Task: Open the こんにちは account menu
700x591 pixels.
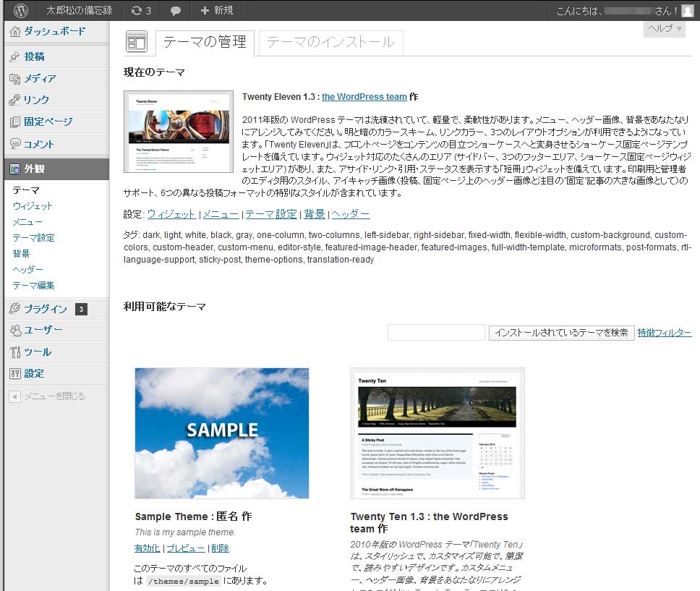Action: click(624, 11)
